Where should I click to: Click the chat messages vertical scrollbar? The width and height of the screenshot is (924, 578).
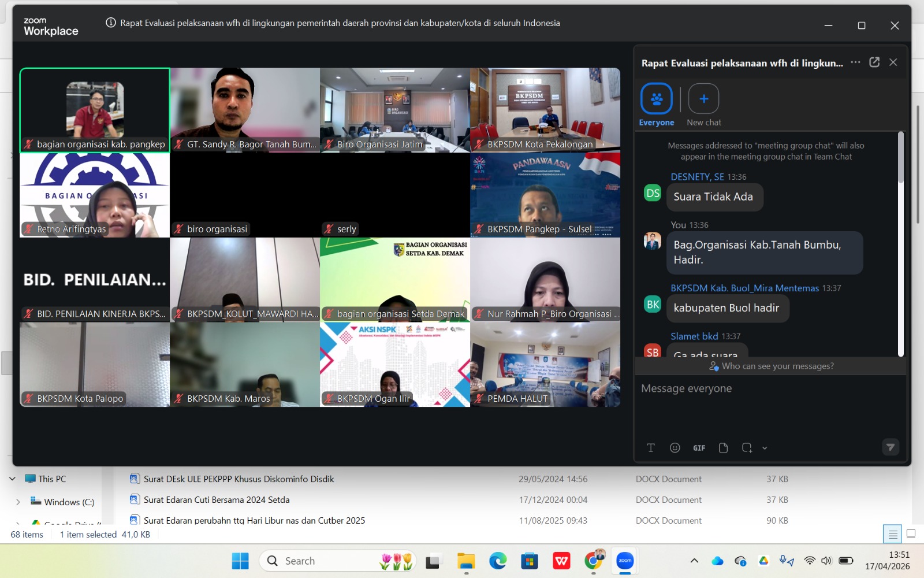[x=900, y=243]
